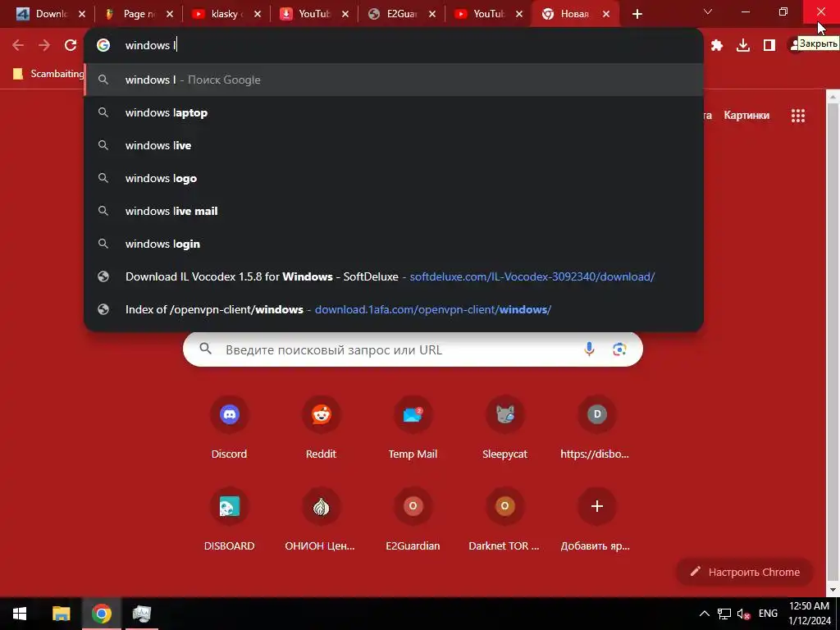Go forward with the right arrow button
This screenshot has height=630, width=840.
coord(44,45)
